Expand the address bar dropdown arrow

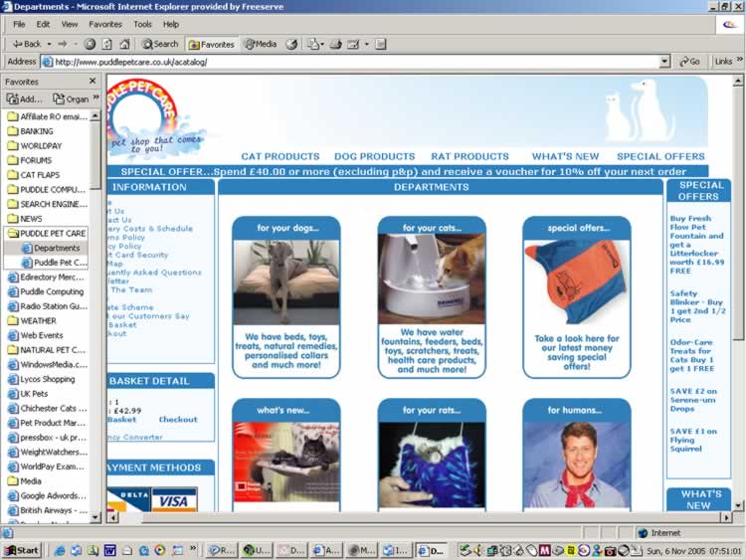pos(665,62)
